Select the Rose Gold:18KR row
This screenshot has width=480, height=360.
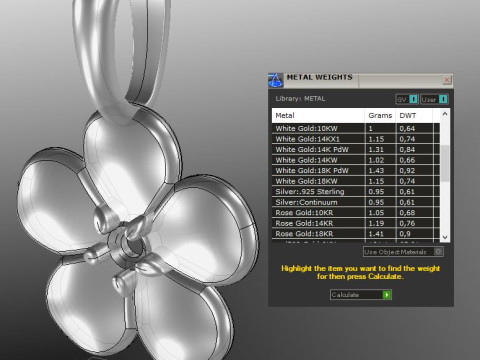click(x=356, y=234)
